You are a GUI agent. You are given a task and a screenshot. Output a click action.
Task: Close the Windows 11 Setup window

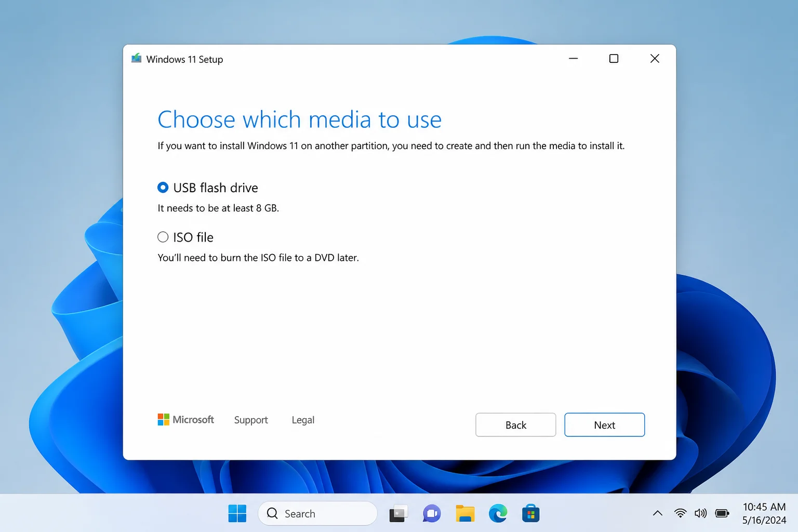tap(655, 59)
